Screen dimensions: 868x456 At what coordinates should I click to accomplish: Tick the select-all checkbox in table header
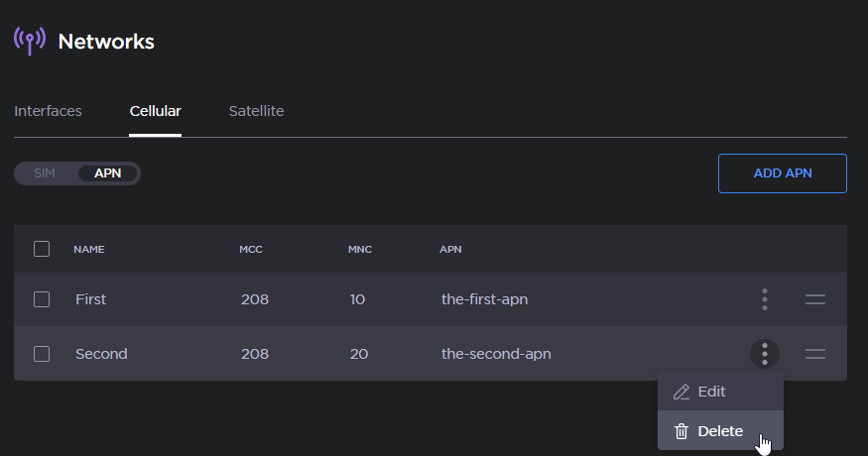click(42, 249)
